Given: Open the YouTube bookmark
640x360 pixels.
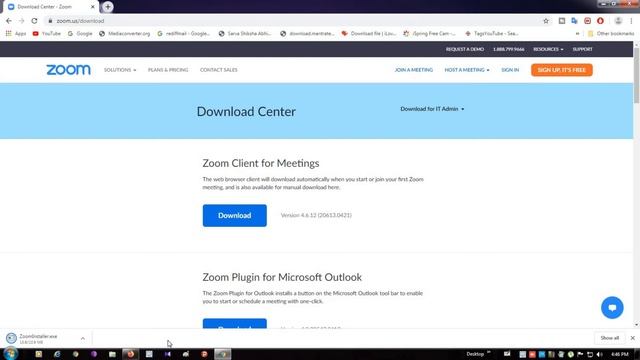Looking at the screenshot, I should (47, 33).
